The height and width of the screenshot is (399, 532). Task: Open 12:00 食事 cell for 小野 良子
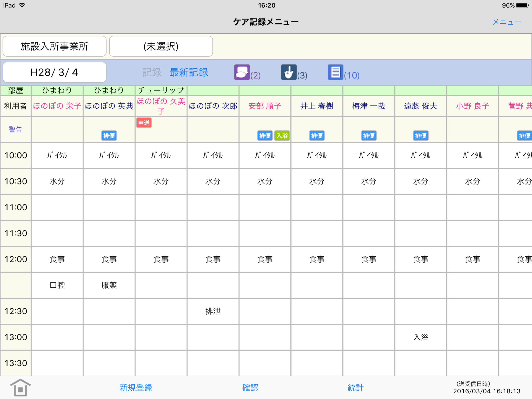tap(473, 259)
